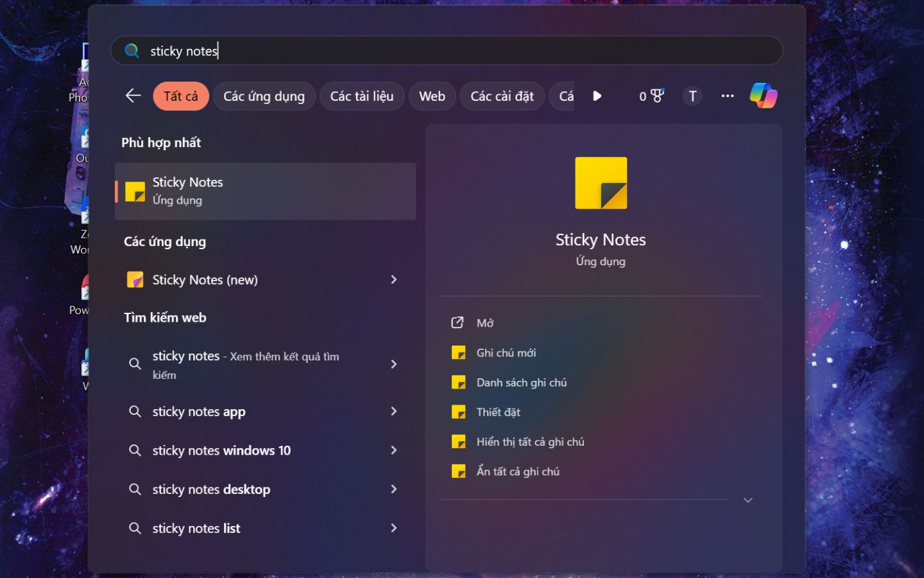Select the 'Các tài liệu' filter tab

pos(361,96)
